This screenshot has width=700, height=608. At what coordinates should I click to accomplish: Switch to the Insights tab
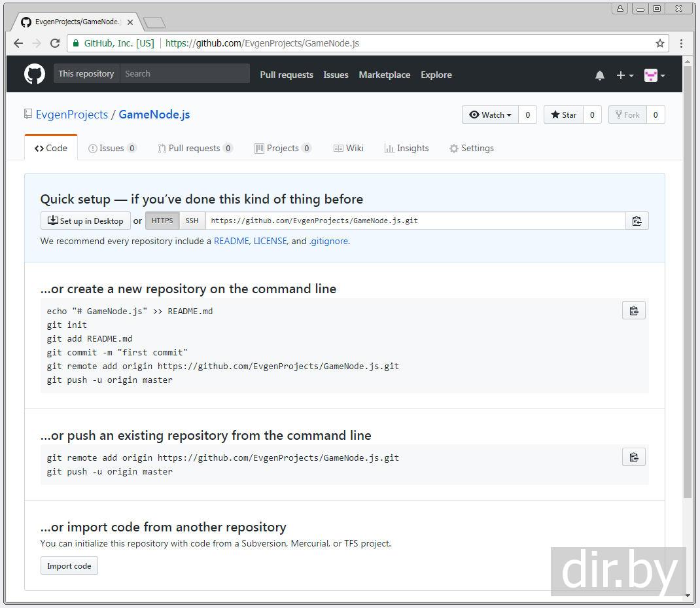pos(406,149)
